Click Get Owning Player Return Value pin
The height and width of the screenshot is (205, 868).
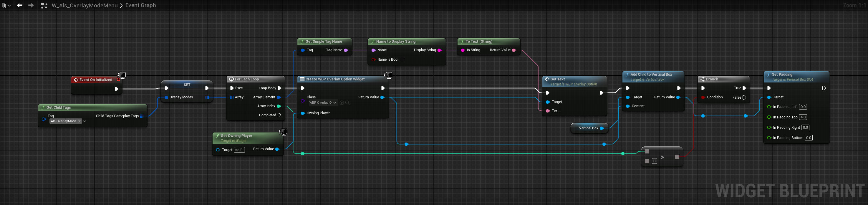(277, 149)
